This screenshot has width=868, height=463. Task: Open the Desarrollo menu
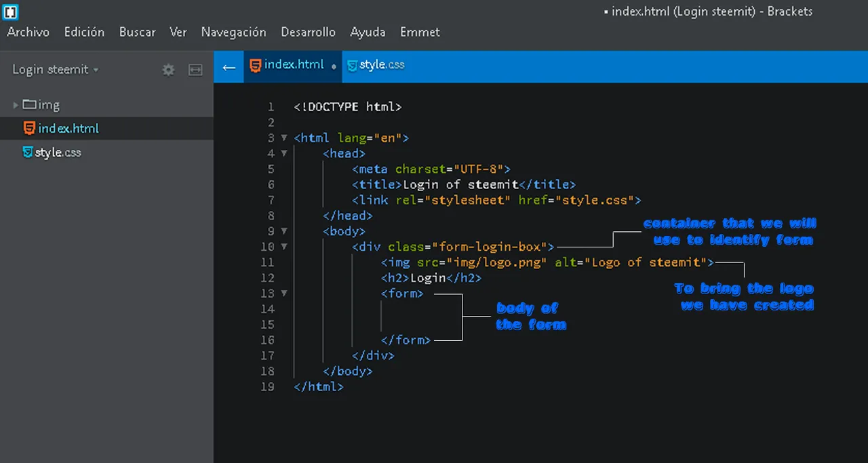308,32
